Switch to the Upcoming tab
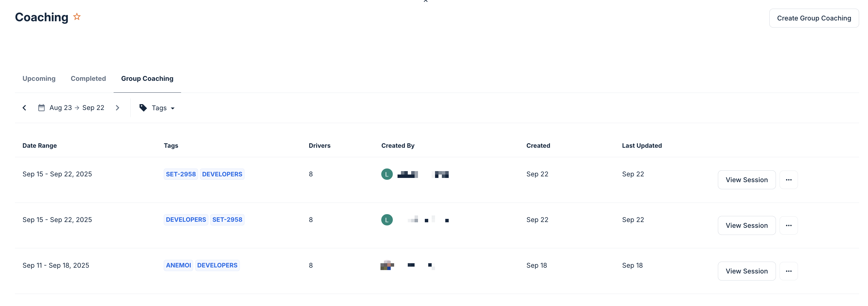Viewport: 868px width, 306px height. [39, 78]
